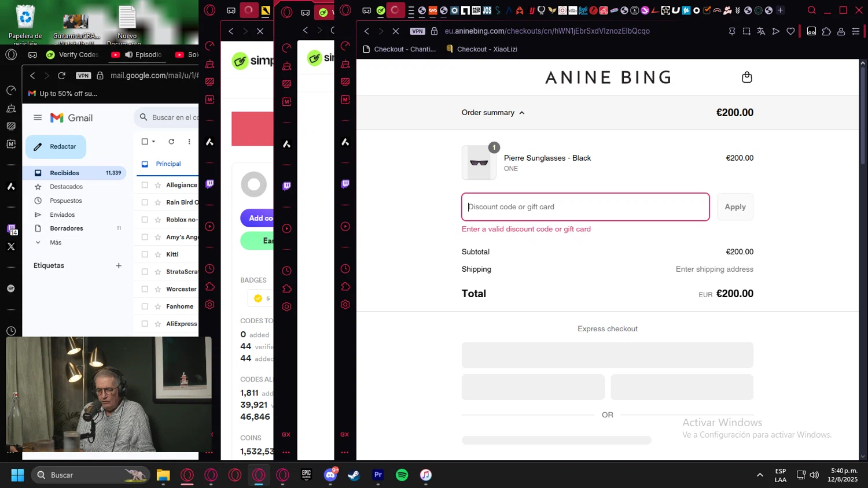Click the Apply discount button
868x488 pixels.
(735, 207)
